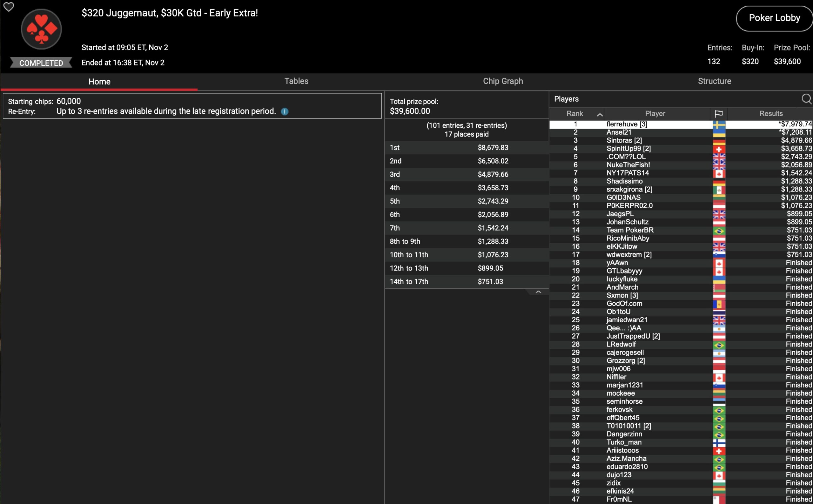Click Turko_man's Finland flag icon
This screenshot has width=813, height=504.
pyautogui.click(x=719, y=443)
